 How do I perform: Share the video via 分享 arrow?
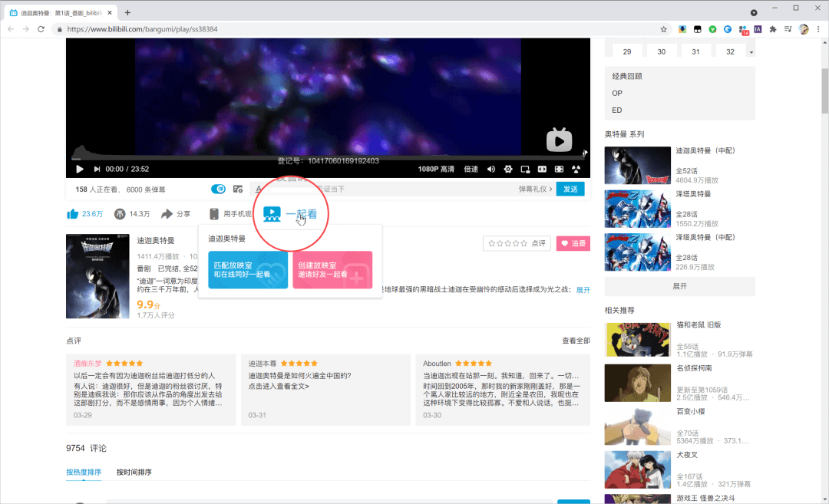click(167, 214)
